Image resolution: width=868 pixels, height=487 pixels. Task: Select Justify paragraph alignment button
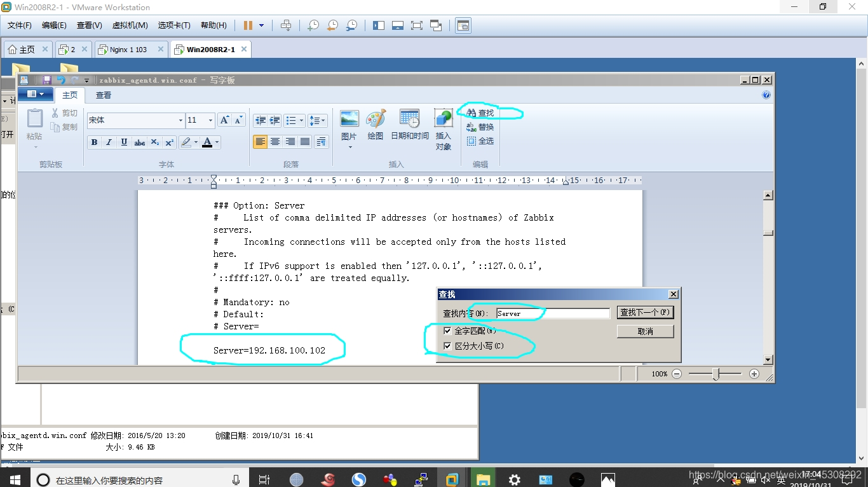coord(305,141)
